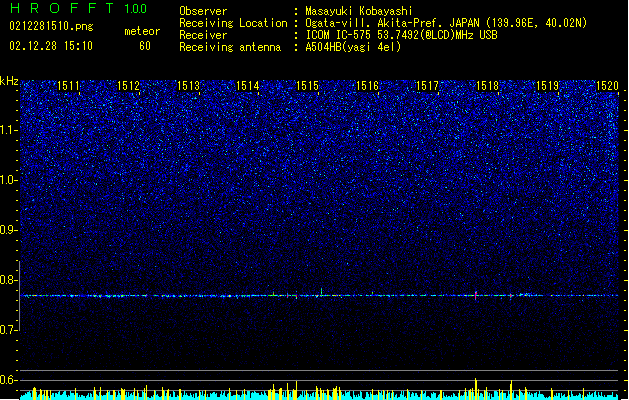Click the kHz axis unit label
Image resolution: width=629 pixels, height=400 pixels.
click(x=9, y=81)
